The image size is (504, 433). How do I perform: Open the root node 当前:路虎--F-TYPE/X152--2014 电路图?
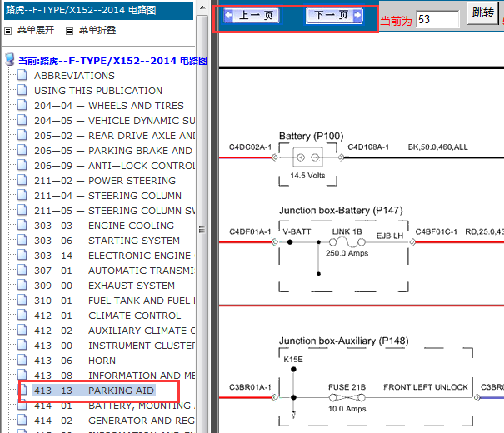pyautogui.click(x=112, y=61)
